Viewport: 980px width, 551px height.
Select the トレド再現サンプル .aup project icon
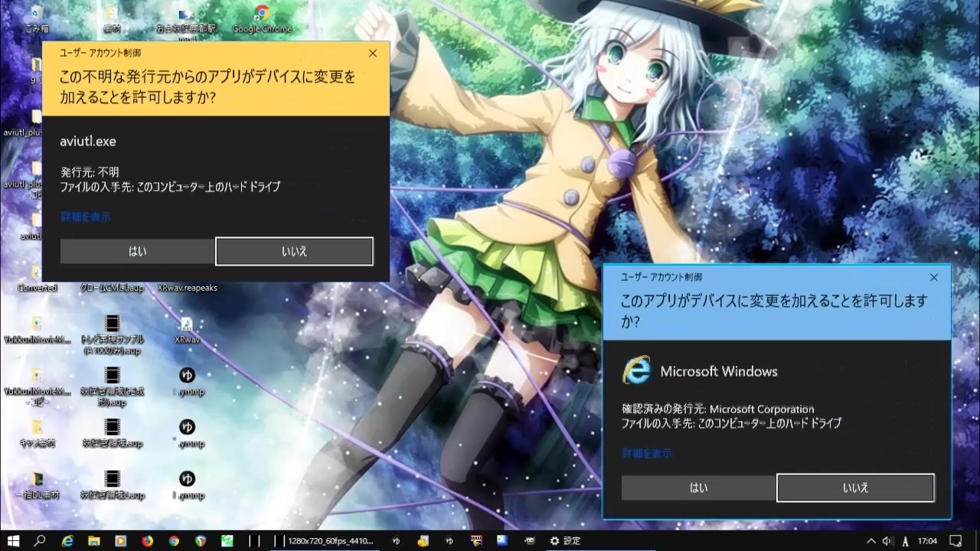(112, 335)
